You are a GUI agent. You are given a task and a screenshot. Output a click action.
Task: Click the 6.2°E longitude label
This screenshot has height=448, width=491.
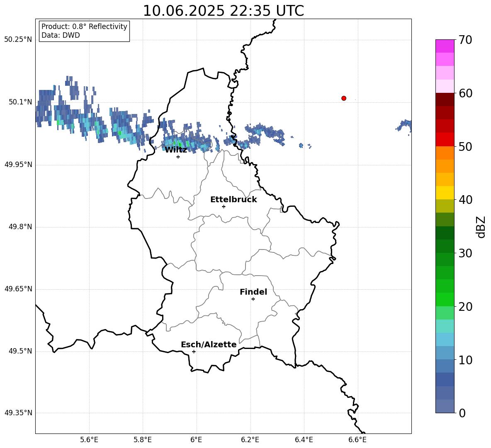pos(250,440)
